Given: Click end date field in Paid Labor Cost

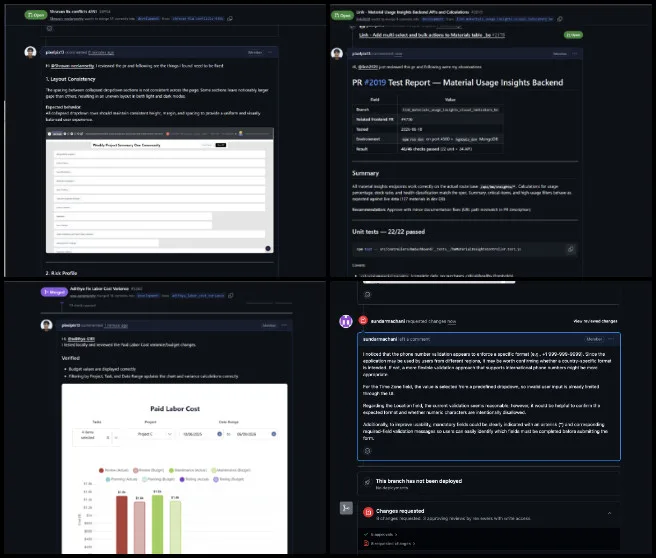Looking at the screenshot, I should click(x=256, y=434).
